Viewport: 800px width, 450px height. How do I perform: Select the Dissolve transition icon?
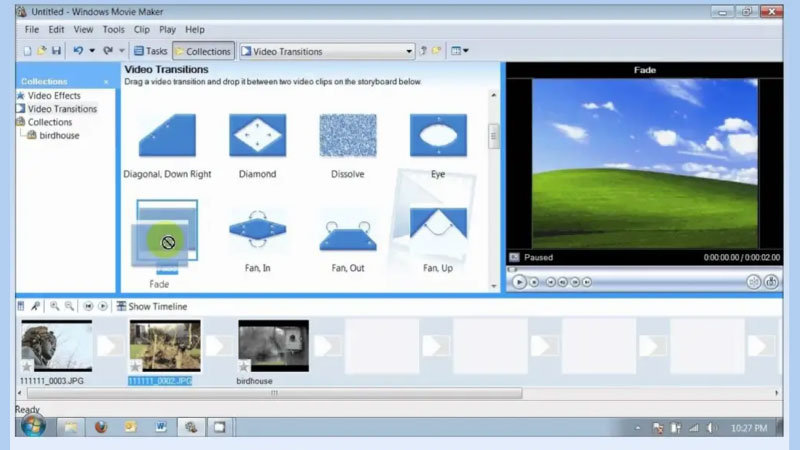pos(347,135)
